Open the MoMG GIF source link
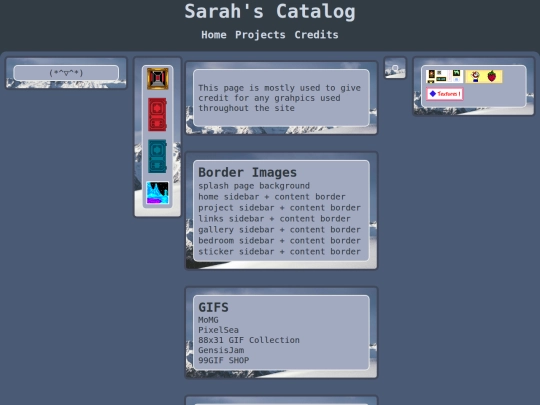 coord(208,320)
